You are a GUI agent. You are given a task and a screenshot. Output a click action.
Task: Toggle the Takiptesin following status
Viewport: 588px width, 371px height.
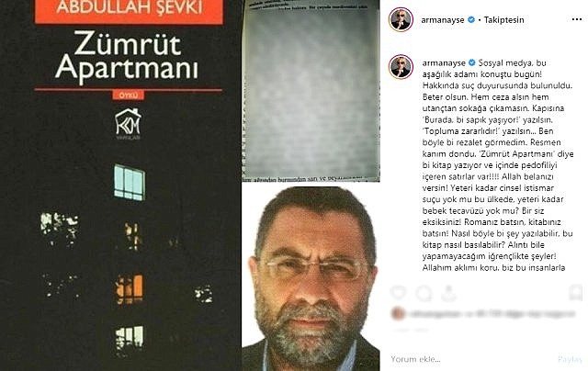point(503,20)
